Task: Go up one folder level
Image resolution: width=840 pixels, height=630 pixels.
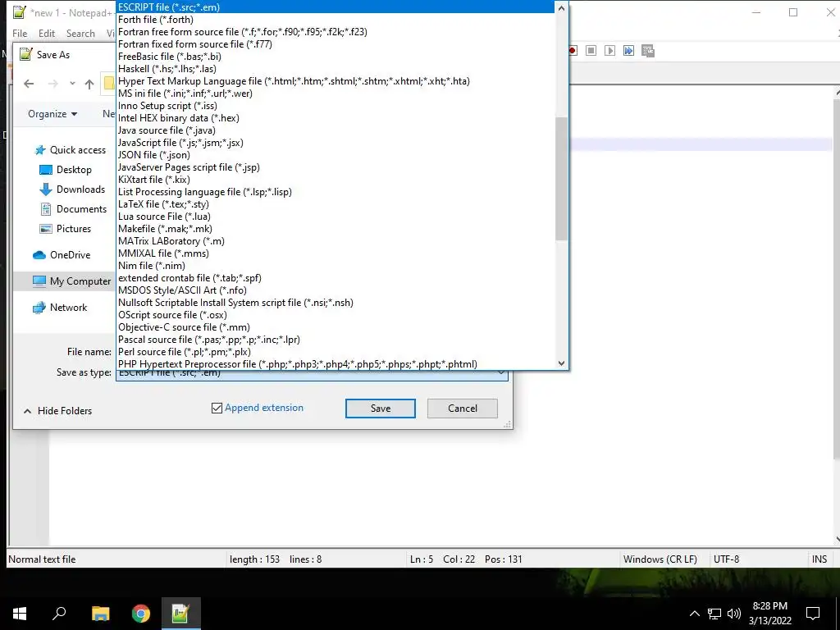Action: click(89, 84)
